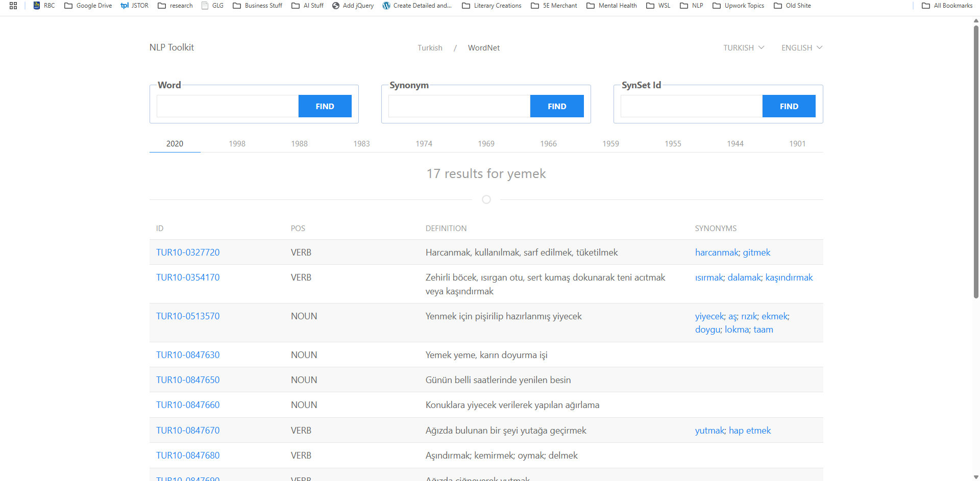Open All Bookmarks folder
The image size is (980, 481).
(x=947, y=6)
